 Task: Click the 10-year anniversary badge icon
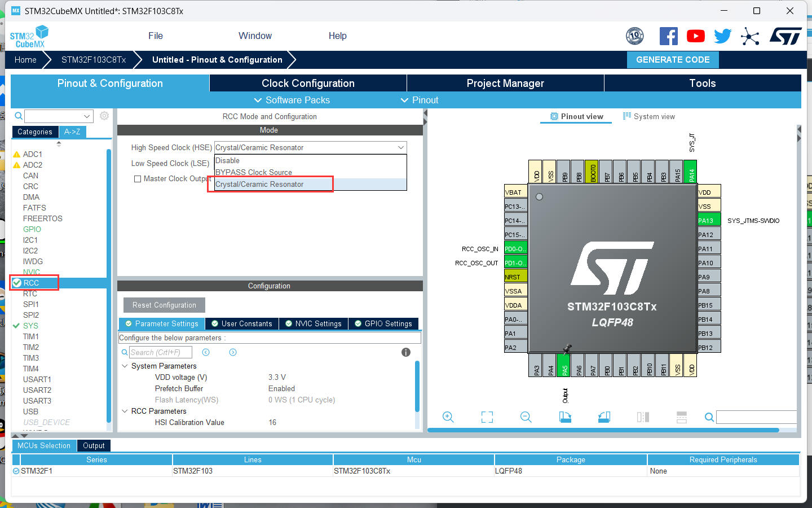(x=635, y=36)
